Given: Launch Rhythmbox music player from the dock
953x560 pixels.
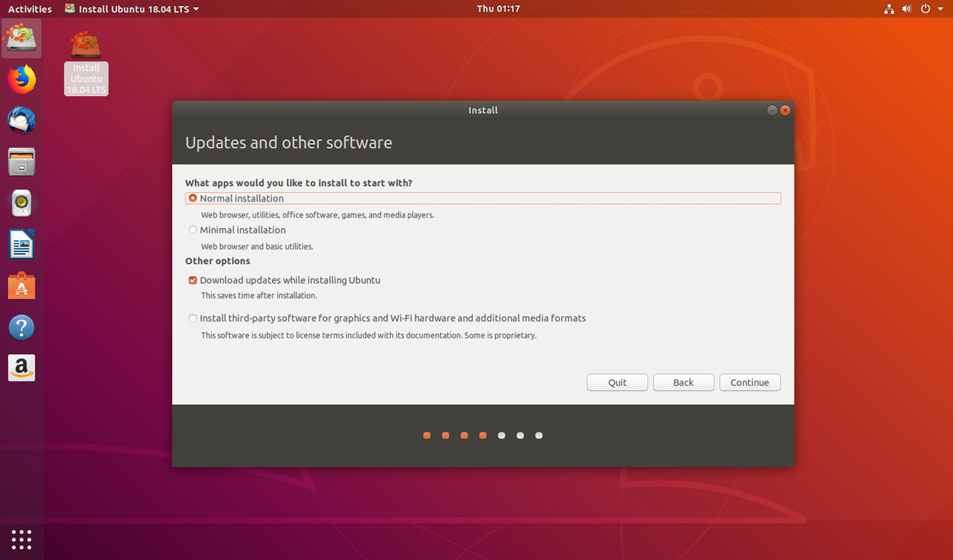Looking at the screenshot, I should tap(21, 203).
